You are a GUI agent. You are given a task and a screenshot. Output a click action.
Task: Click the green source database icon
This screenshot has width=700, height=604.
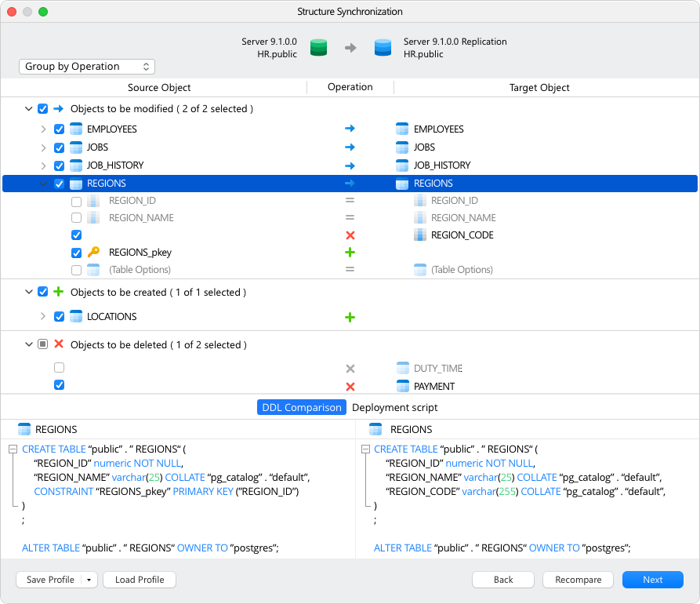point(318,47)
